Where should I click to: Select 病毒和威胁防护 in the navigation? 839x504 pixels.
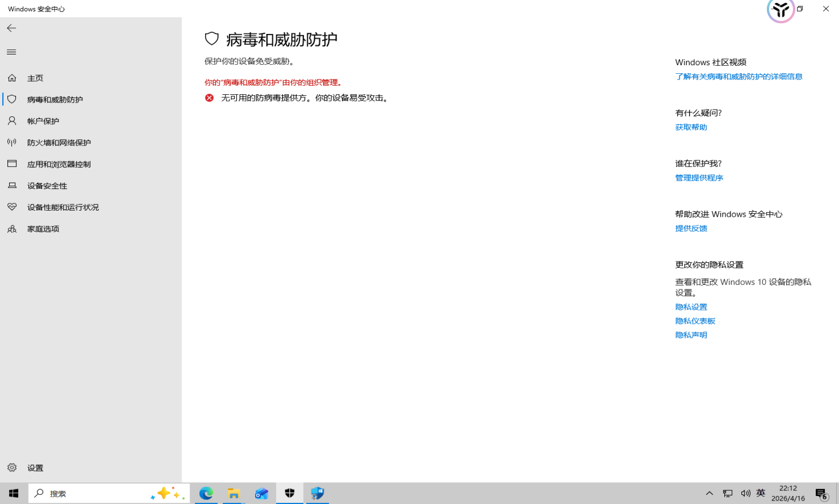pos(54,99)
